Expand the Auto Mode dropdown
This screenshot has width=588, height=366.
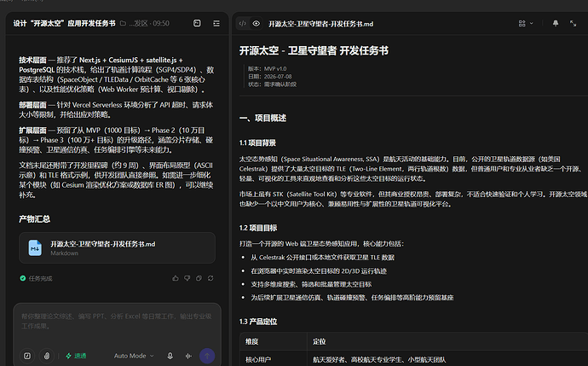click(x=134, y=356)
